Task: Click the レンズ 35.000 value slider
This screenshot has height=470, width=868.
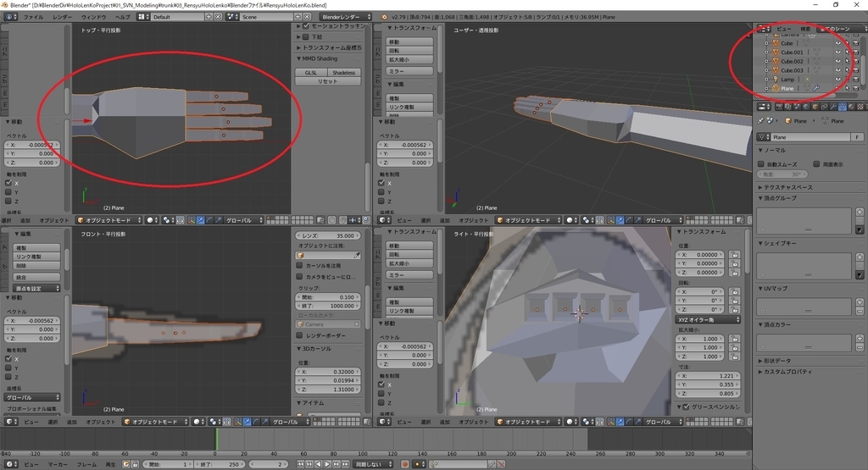Action: [x=328, y=235]
